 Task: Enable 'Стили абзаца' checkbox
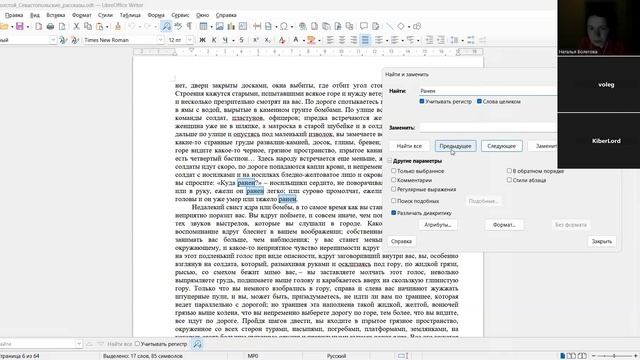tap(509, 180)
